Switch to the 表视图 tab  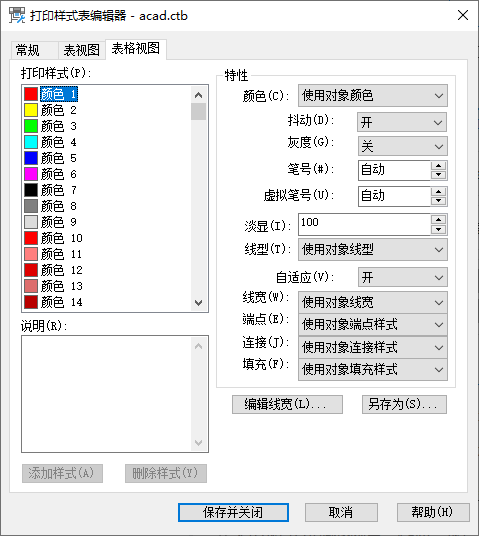coord(81,50)
